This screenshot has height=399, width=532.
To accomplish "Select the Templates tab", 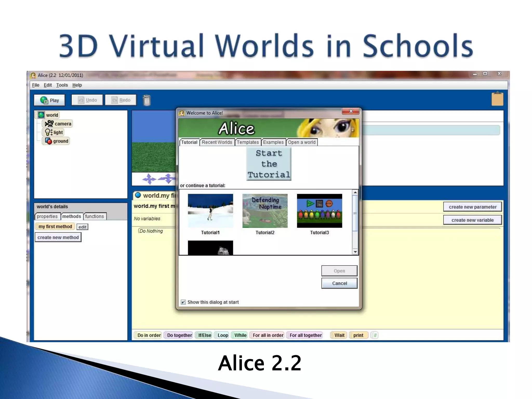I will point(248,142).
